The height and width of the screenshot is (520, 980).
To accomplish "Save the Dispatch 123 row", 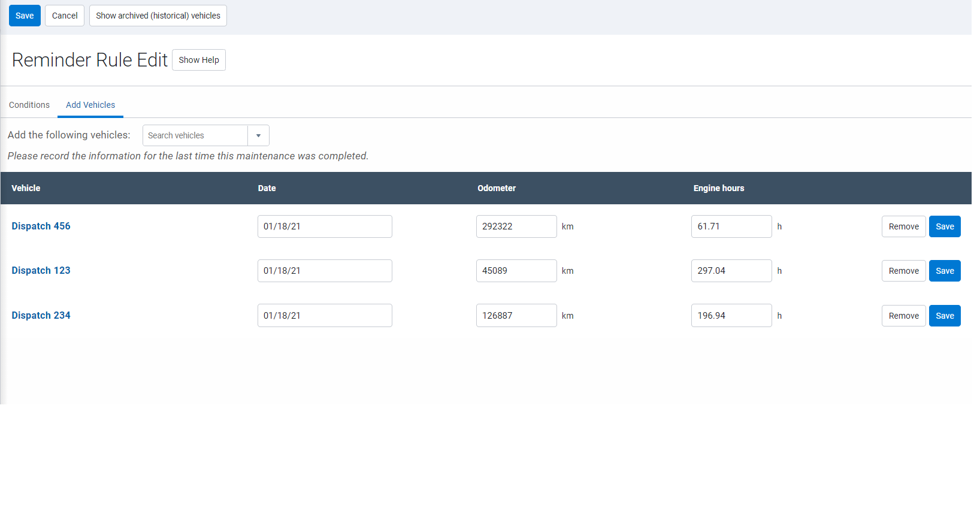I will point(945,271).
